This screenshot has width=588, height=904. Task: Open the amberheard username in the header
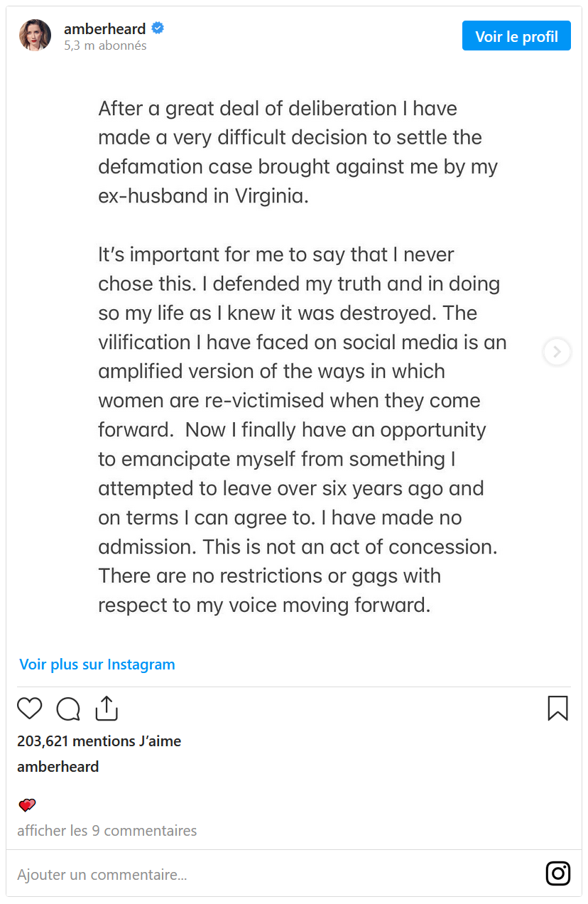(104, 28)
